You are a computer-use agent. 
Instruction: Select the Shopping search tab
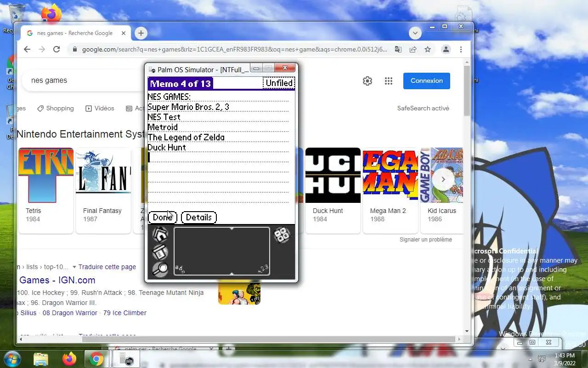55,108
